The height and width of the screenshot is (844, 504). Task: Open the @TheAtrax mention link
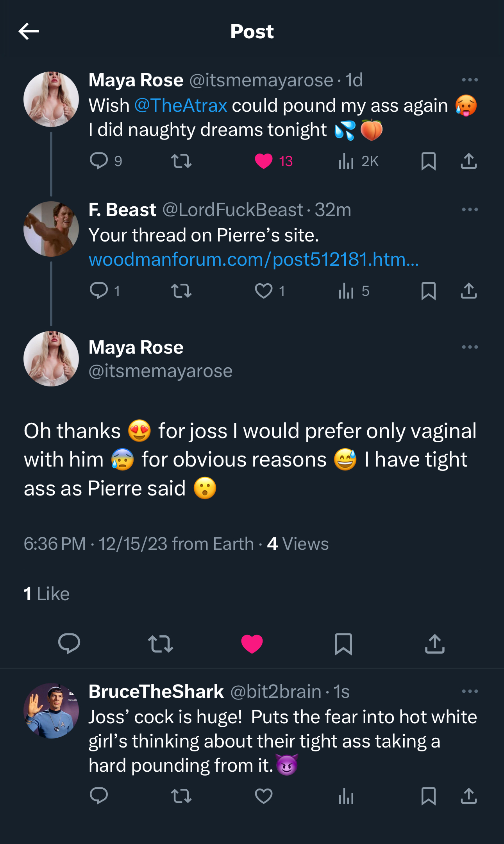181,105
